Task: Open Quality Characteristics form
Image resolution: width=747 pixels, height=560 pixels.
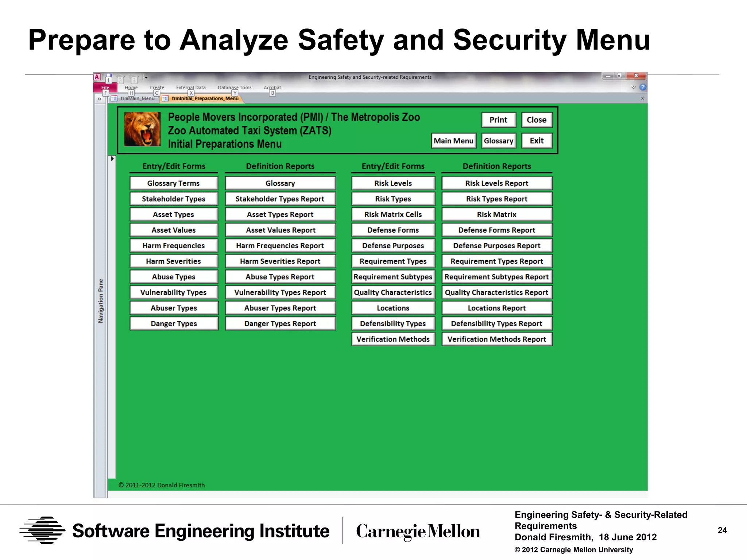Action: pos(393,292)
